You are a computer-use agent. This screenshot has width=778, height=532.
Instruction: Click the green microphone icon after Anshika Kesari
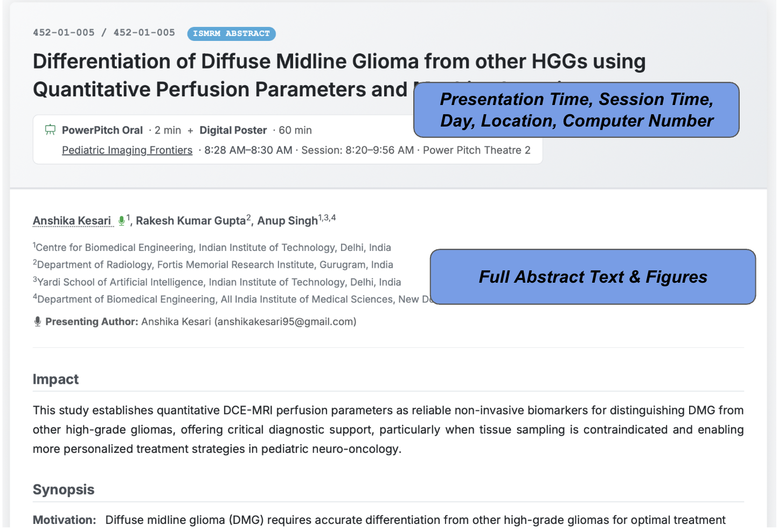click(122, 221)
